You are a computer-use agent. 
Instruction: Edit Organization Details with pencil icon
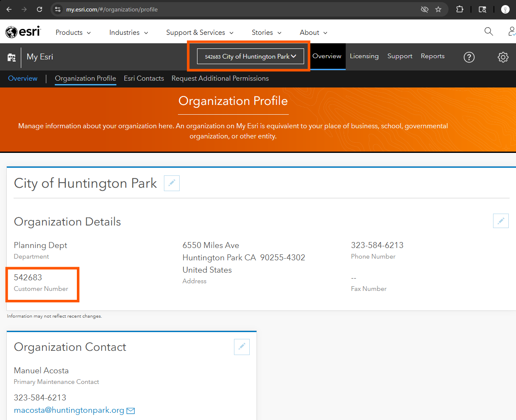(501, 221)
